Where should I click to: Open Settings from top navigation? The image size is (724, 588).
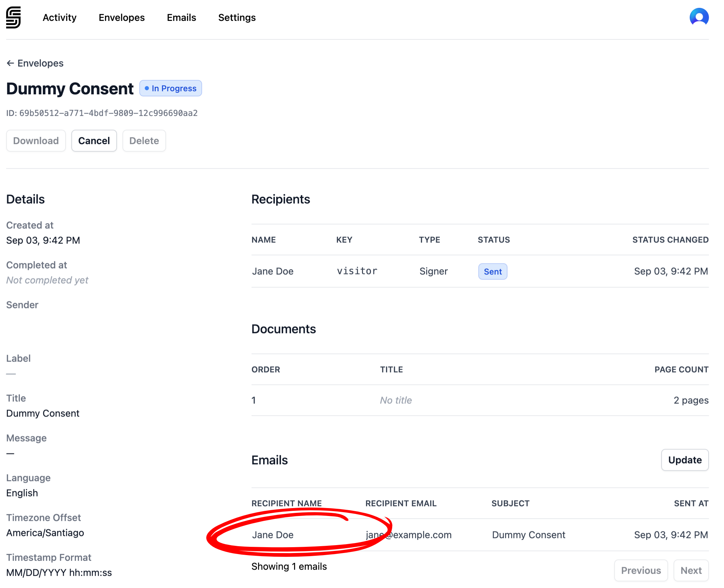237,17
